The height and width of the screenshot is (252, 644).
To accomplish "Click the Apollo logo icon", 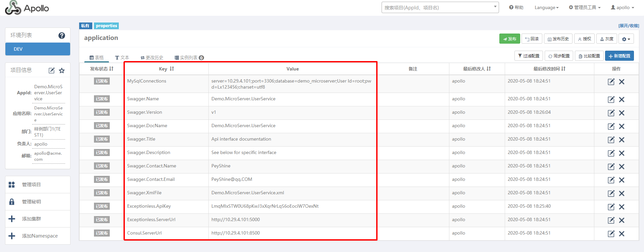I will coord(13,7).
